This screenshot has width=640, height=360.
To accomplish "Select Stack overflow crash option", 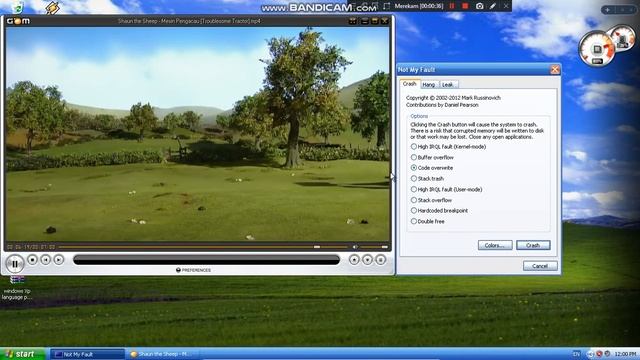I will (431, 200).
